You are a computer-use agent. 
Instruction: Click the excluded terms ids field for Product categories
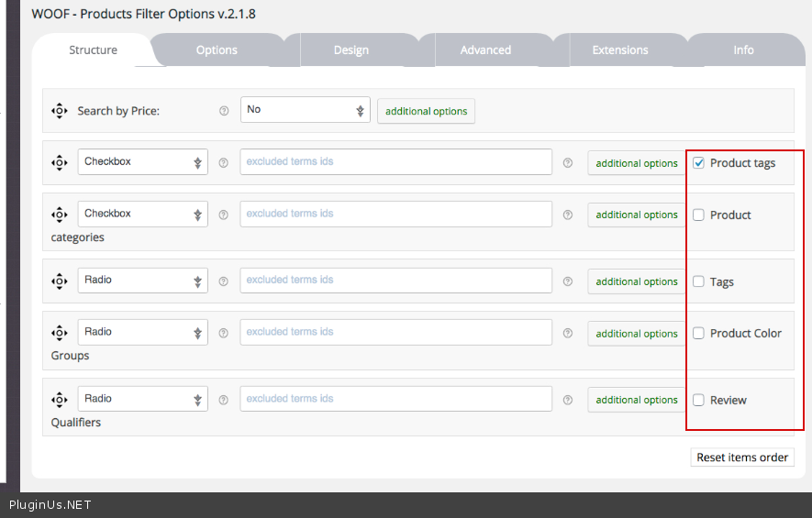[x=395, y=215]
